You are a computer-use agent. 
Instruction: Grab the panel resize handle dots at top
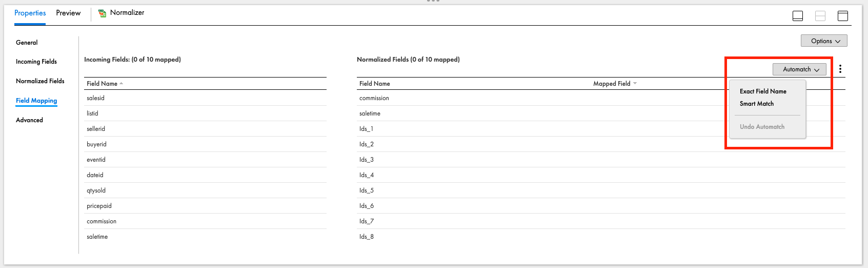tap(433, 1)
